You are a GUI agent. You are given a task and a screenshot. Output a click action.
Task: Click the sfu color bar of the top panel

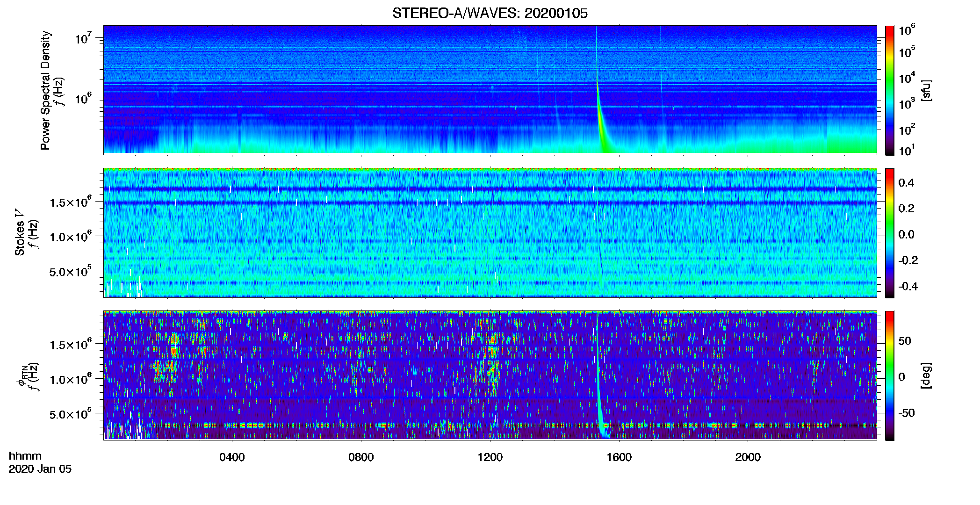(x=889, y=90)
